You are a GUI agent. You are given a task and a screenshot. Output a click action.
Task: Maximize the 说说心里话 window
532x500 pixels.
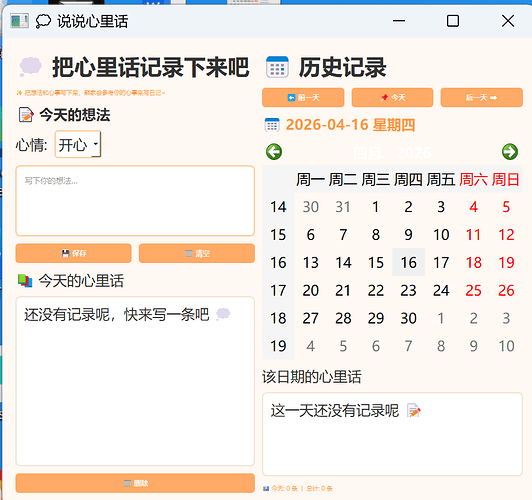[453, 21]
